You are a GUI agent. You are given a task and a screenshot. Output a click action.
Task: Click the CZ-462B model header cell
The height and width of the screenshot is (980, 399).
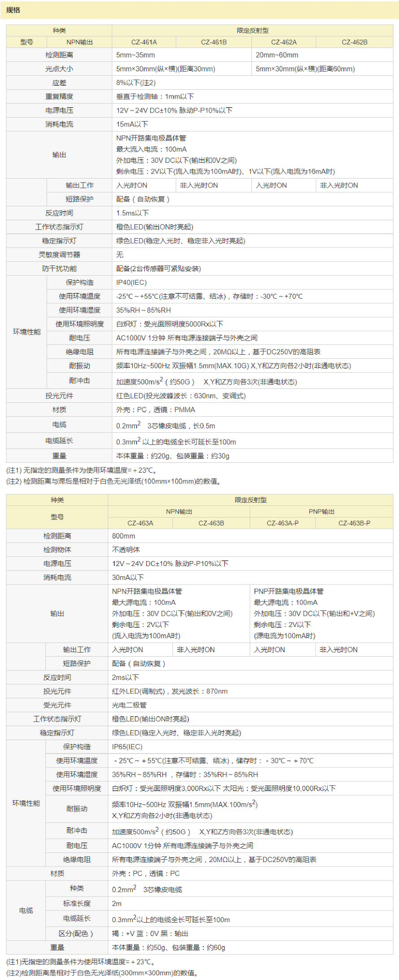pos(354,42)
